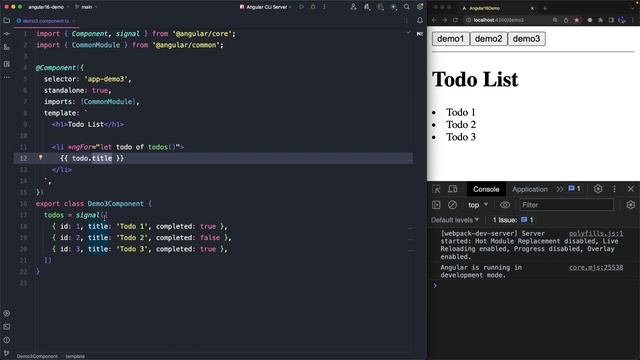640x360 pixels.
Task: Clear the console with the ban icon
Action: click(452, 205)
